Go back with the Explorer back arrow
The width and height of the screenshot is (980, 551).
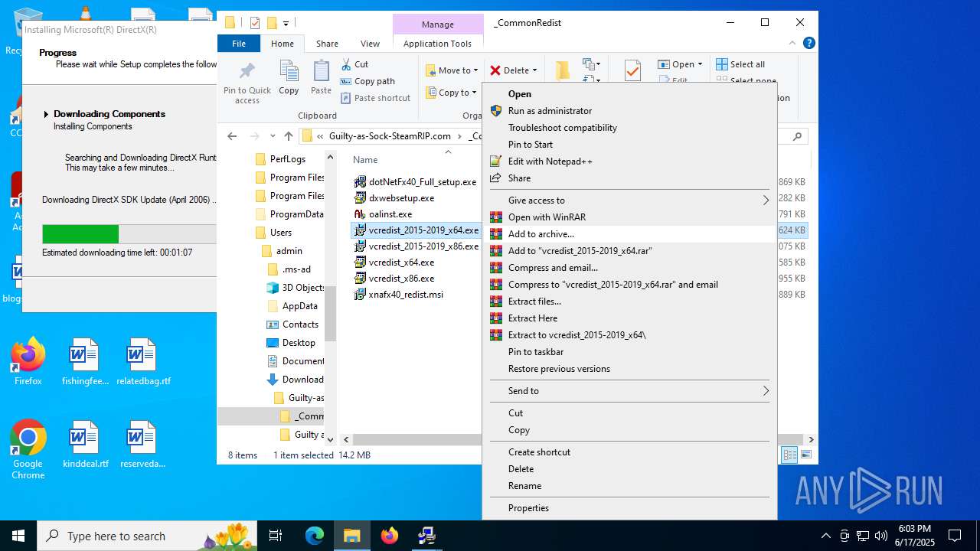pos(232,136)
